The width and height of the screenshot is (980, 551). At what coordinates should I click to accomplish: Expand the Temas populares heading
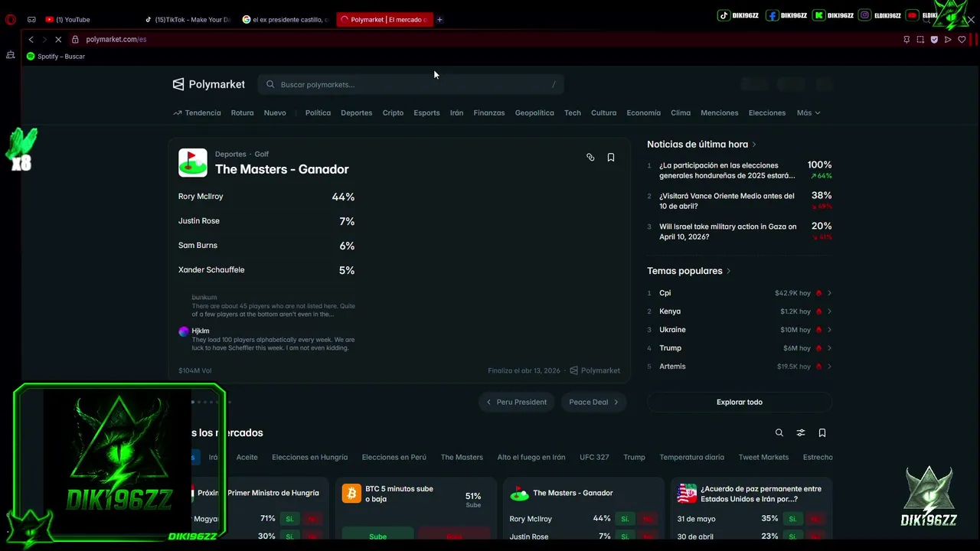(688, 271)
